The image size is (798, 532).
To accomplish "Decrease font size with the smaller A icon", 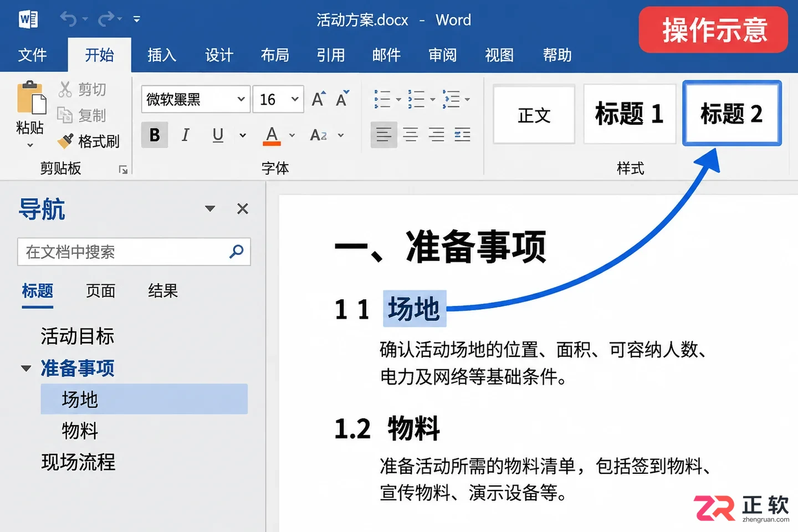I will [x=342, y=99].
